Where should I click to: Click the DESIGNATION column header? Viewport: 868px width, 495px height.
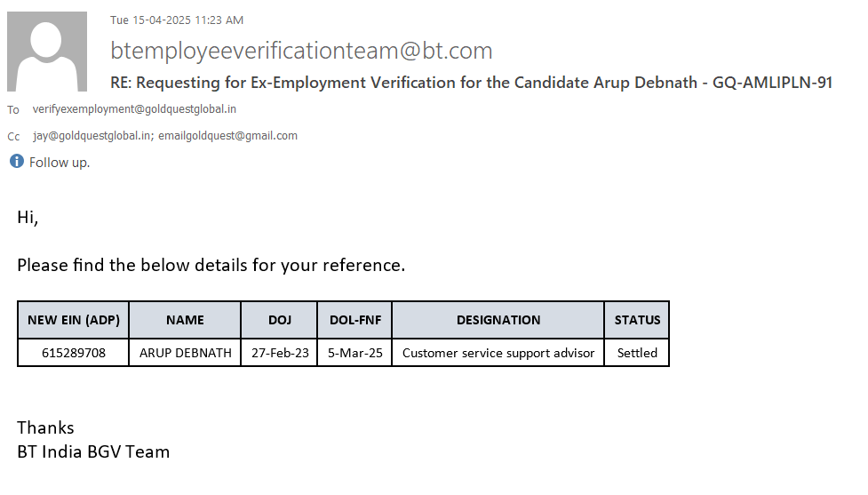[498, 320]
